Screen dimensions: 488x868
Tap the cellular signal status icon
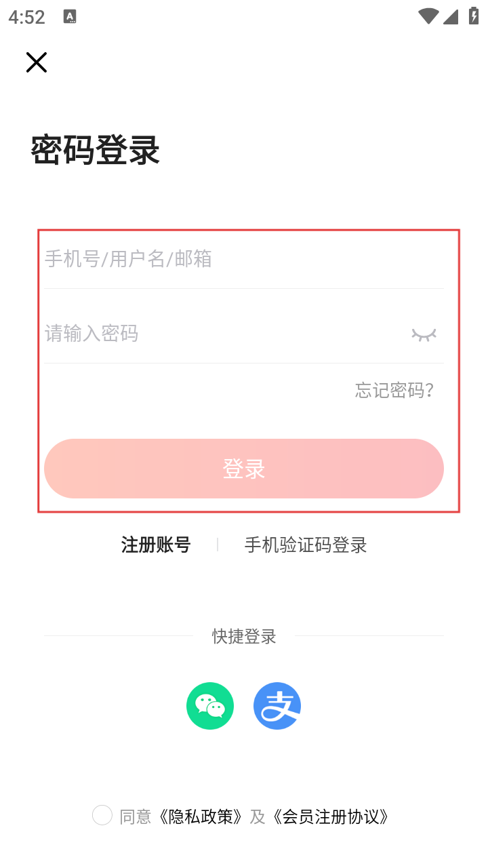451,16
